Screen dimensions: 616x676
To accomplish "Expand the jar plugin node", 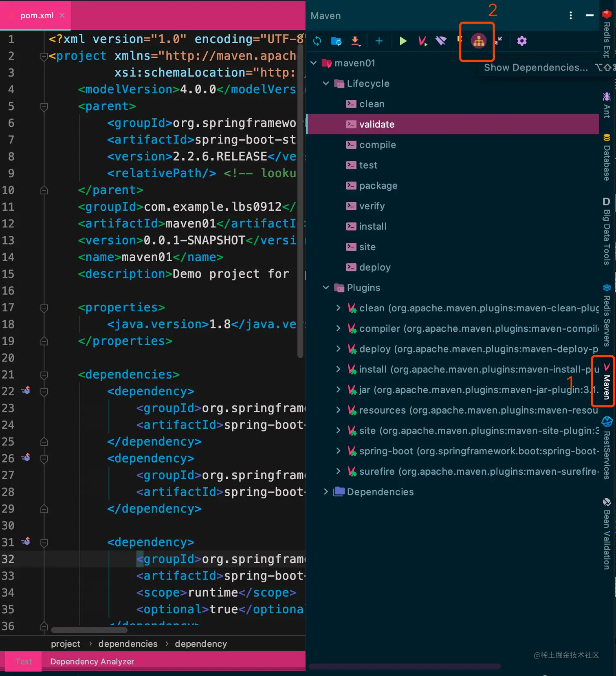I will click(x=338, y=389).
